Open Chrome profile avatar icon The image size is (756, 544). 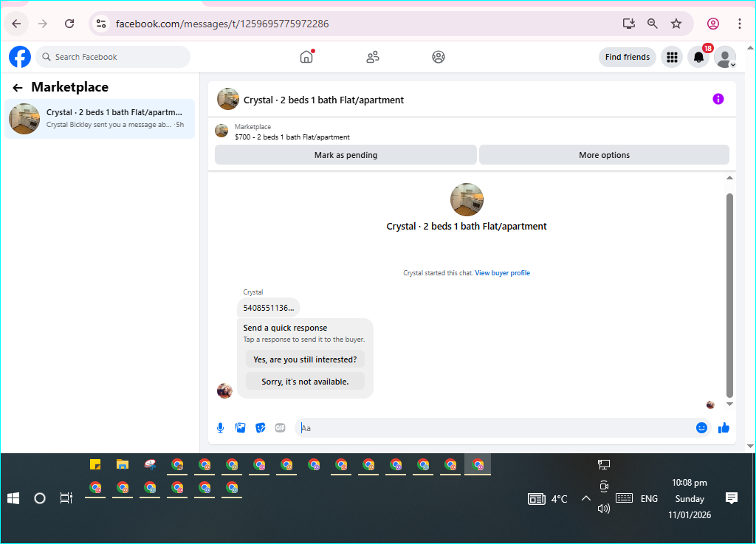tap(713, 24)
